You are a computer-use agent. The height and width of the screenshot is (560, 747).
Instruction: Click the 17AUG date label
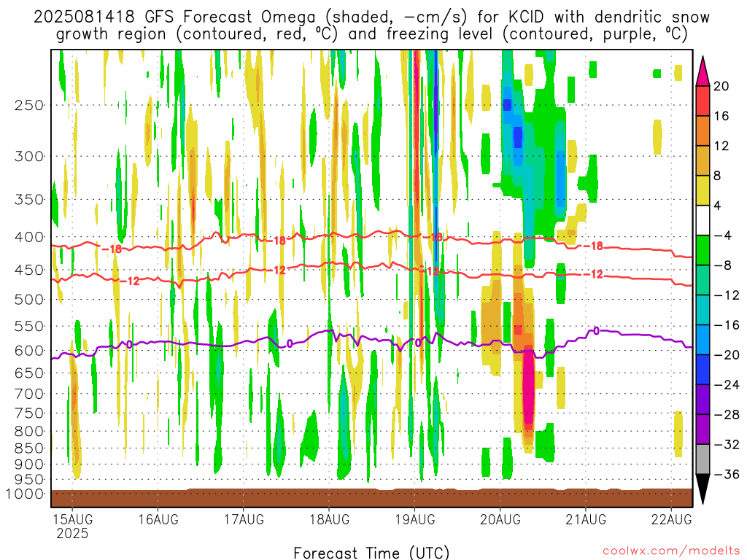[x=244, y=519]
